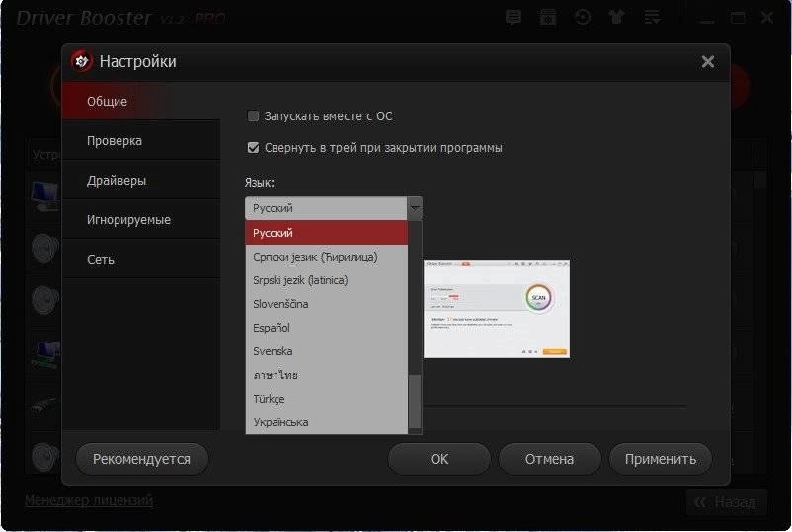Screen dimensions: 792x532
Task: Uncheck Свернуть в трей при закрытии программы
Action: 253,148
